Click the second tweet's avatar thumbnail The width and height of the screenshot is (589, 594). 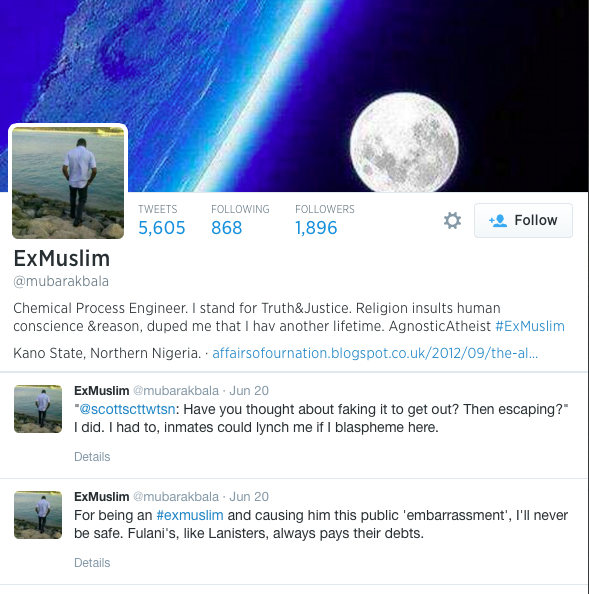click(x=38, y=515)
